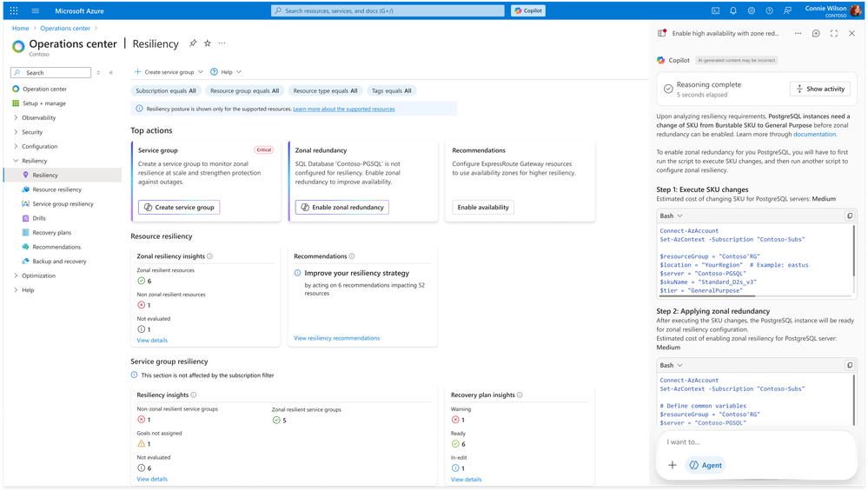This screenshot has width=868, height=491.
Task: View notifications bell
Action: tap(733, 10)
